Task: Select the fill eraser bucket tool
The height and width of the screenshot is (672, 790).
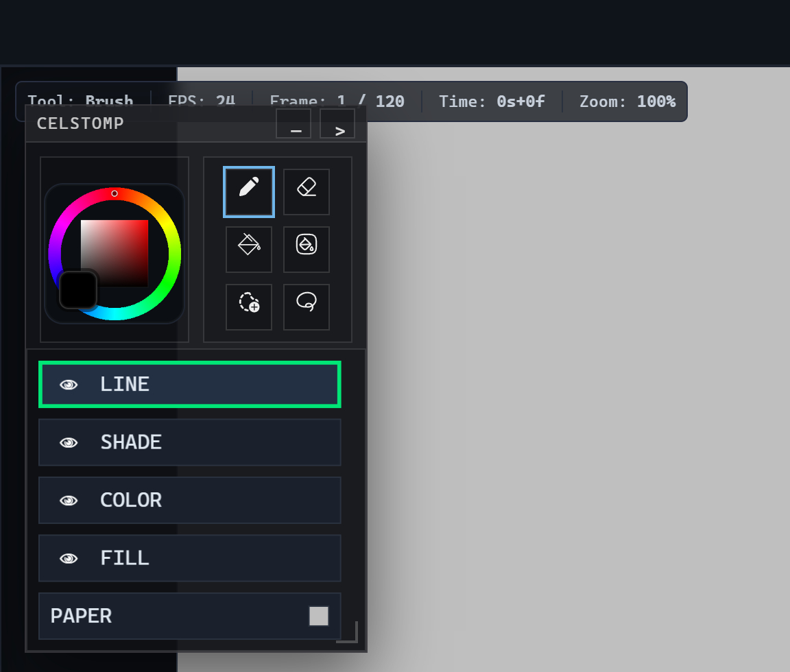Action: pos(307,250)
